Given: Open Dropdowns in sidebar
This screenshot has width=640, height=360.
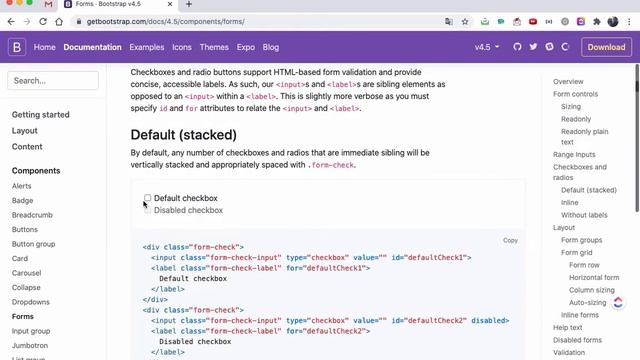Looking at the screenshot, I should pos(31,302).
